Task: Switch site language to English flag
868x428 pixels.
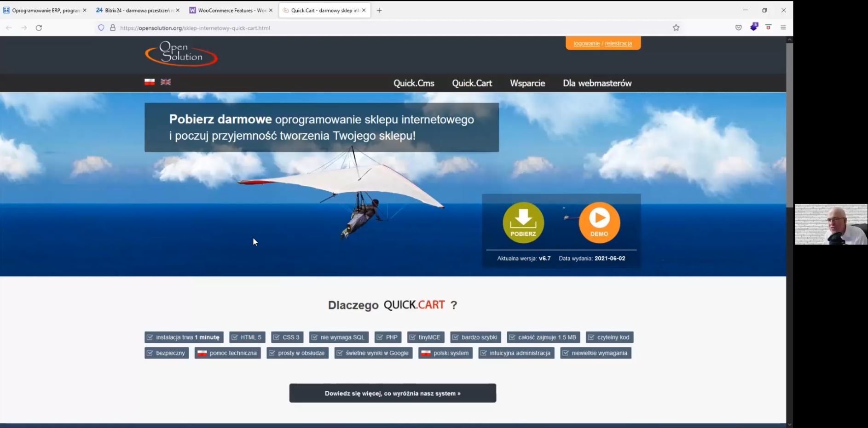Action: coord(166,82)
